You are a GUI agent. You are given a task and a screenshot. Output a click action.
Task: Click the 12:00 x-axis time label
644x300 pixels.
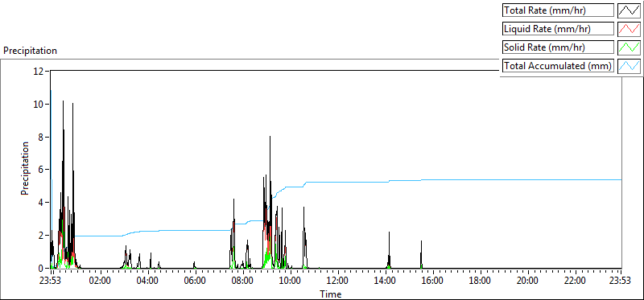point(337,282)
